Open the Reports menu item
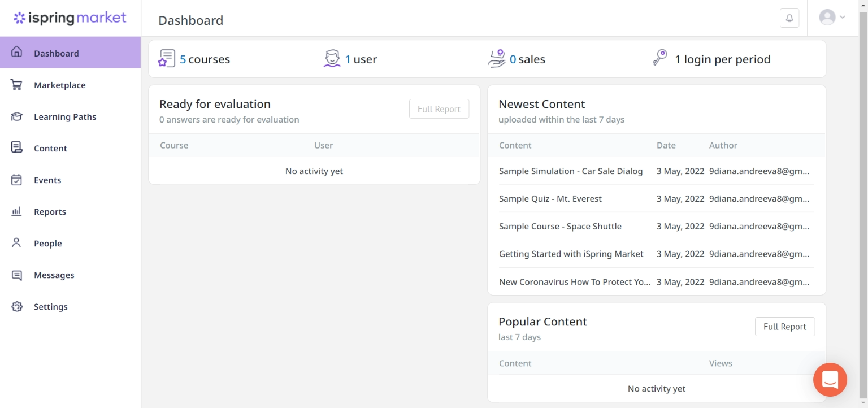 70,211
